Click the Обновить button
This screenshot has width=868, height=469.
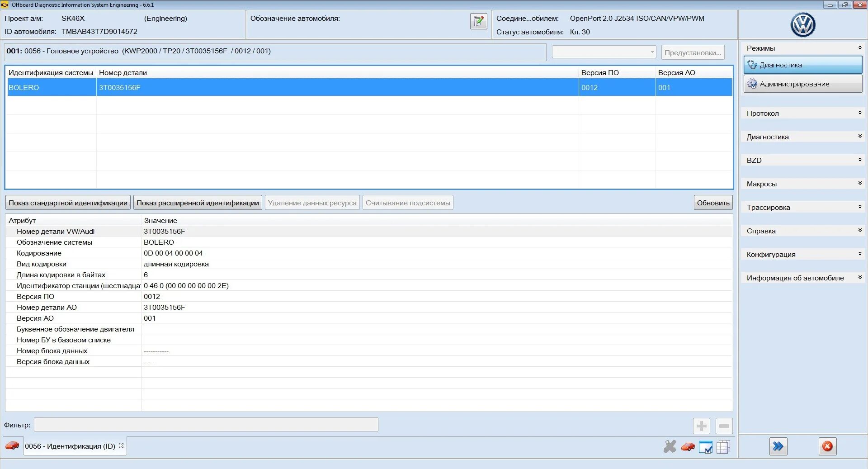[x=713, y=203]
